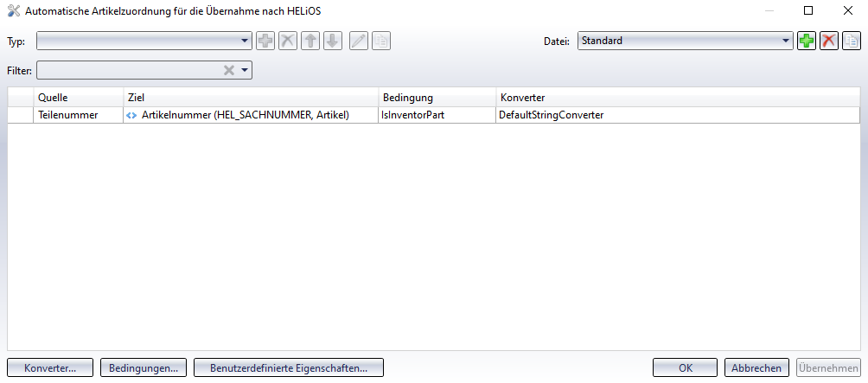Delete the mapping with the gray X icon
The image size is (868, 383).
[x=288, y=41]
